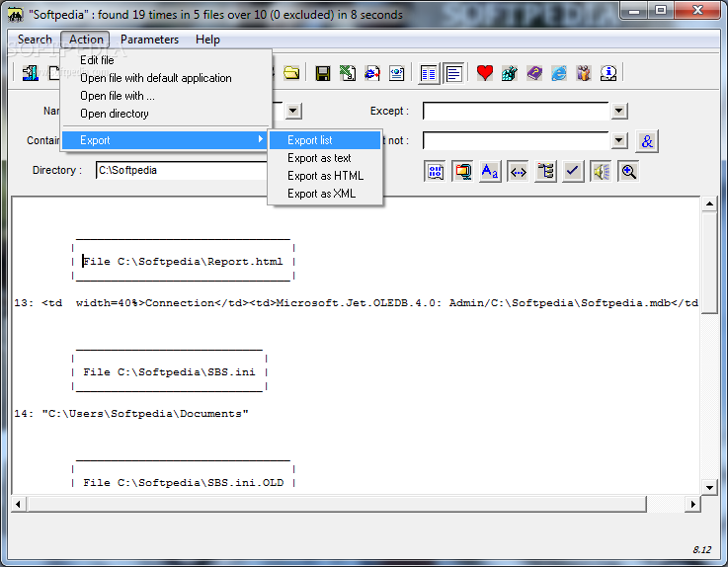Click into the Except input field
Image resolution: width=728 pixels, height=567 pixels.
[516, 111]
